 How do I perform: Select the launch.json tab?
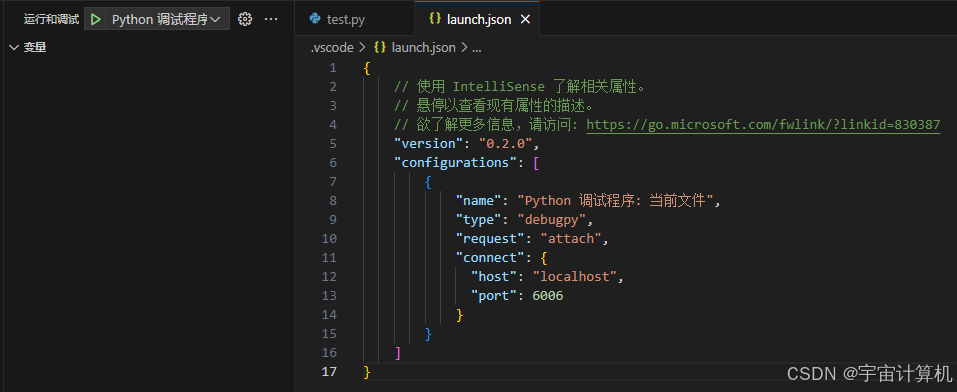(x=478, y=20)
